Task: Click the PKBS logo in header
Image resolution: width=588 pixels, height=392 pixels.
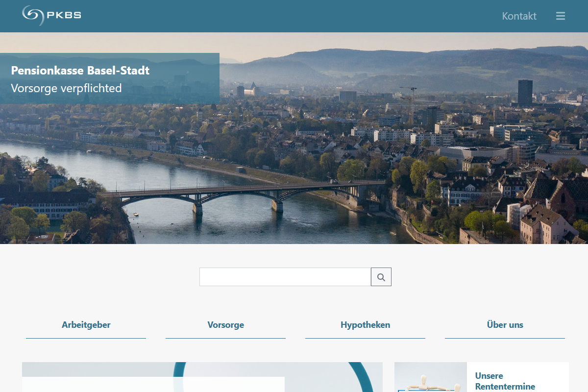Action: click(x=51, y=16)
